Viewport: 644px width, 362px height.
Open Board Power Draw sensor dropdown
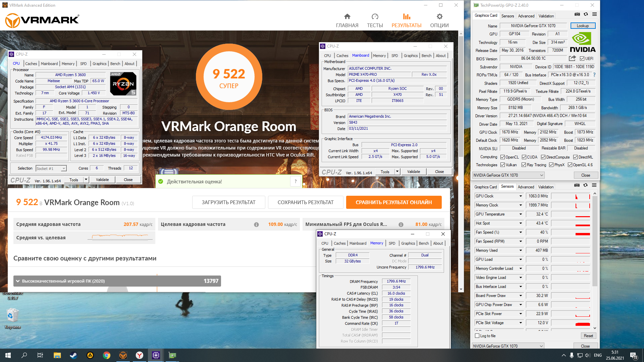521,296
